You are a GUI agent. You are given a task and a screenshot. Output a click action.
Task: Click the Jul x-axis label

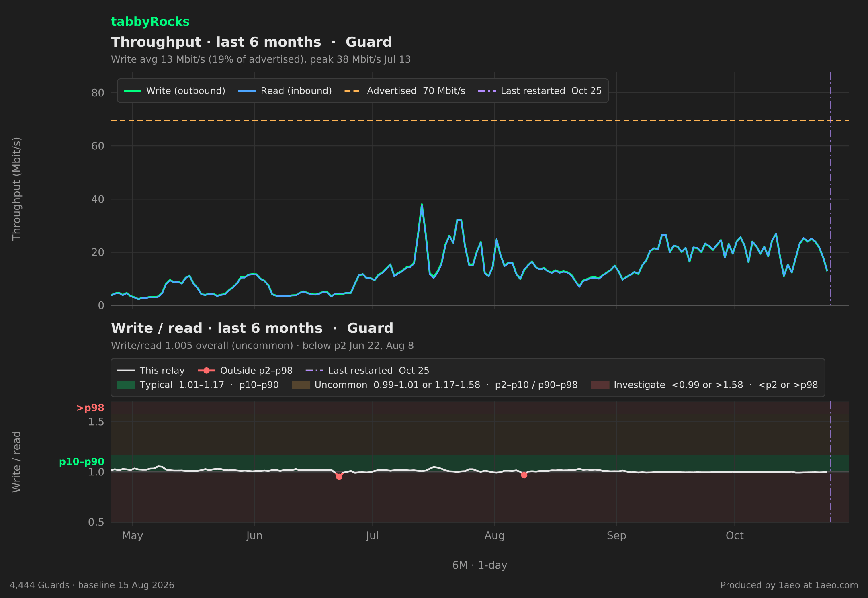[x=373, y=536]
